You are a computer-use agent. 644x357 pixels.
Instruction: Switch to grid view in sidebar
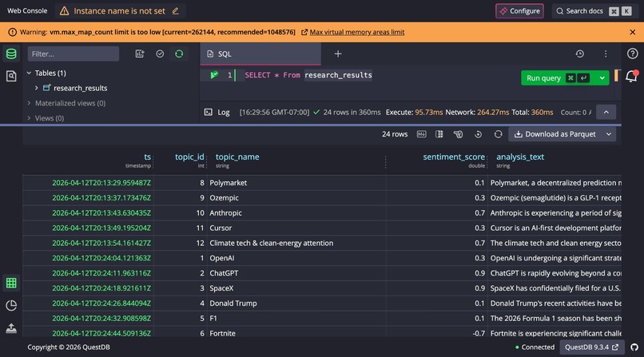tap(11, 283)
